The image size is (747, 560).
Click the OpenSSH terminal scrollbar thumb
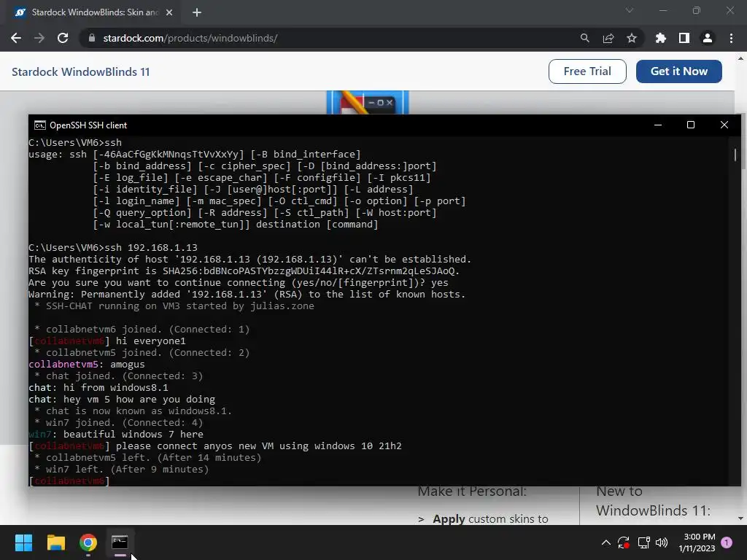[735, 155]
